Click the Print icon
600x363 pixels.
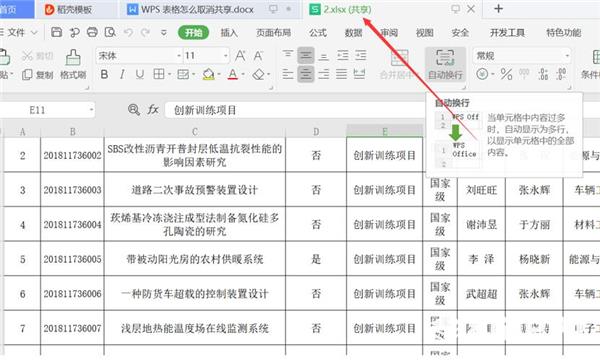[x=92, y=32]
